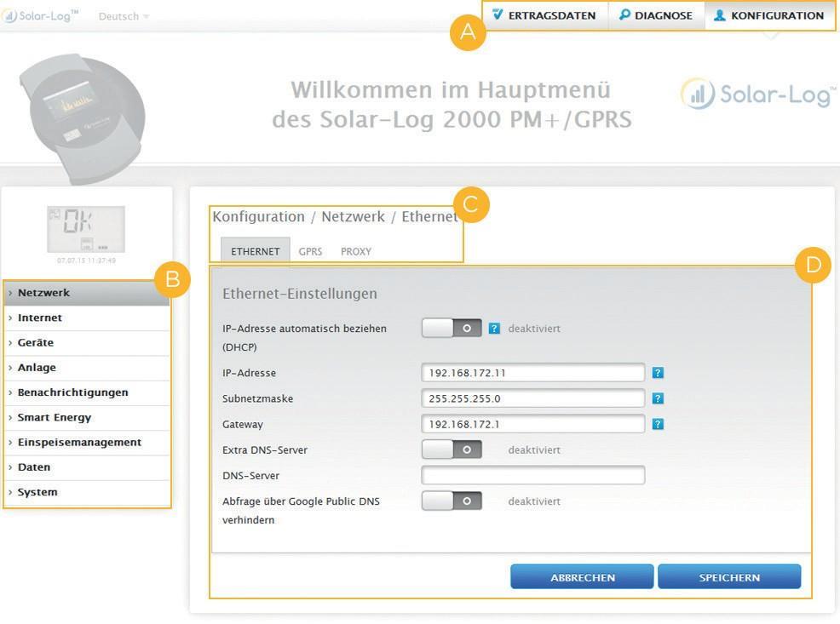
Task: Click the Gateway input field
Action: pos(533,424)
